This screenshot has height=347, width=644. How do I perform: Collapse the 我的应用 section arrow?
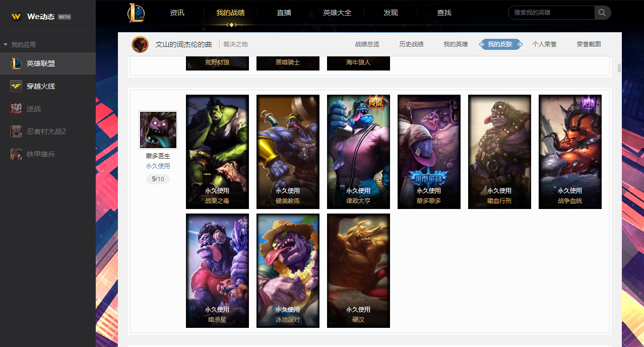tap(6, 45)
